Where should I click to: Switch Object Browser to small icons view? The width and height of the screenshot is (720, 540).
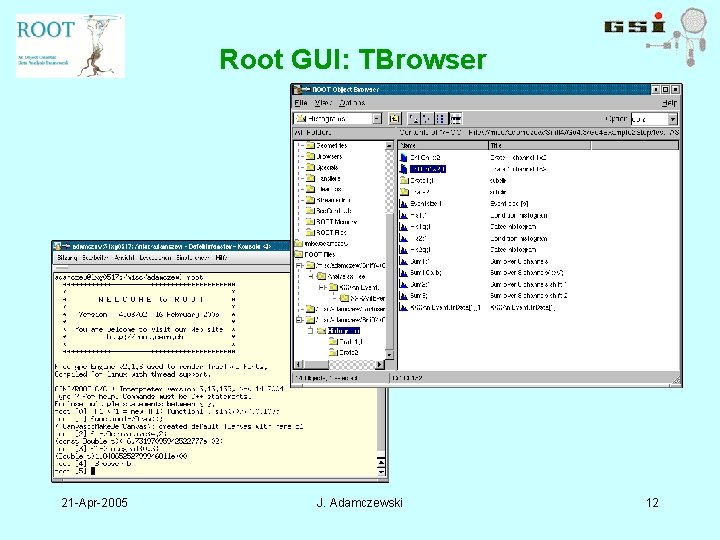[x=426, y=119]
